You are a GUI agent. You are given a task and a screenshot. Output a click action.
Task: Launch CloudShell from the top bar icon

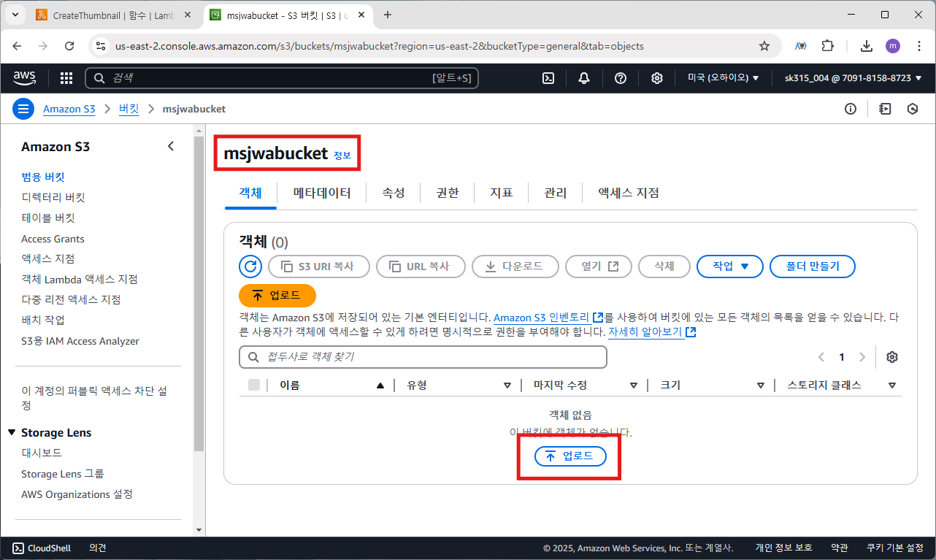point(548,78)
